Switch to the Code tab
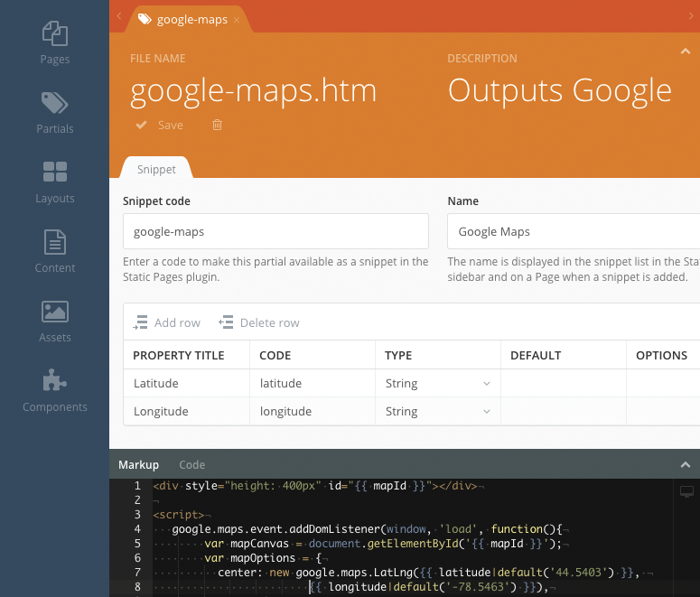 (x=191, y=464)
